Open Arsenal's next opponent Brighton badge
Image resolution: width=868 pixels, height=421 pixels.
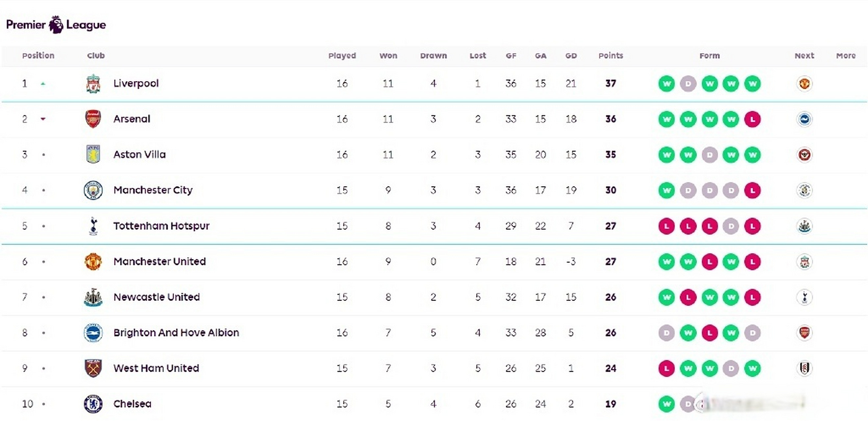tap(804, 119)
